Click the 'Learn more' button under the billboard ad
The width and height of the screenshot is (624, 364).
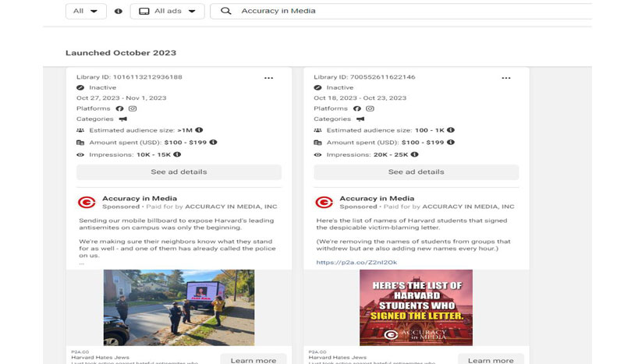(253, 359)
